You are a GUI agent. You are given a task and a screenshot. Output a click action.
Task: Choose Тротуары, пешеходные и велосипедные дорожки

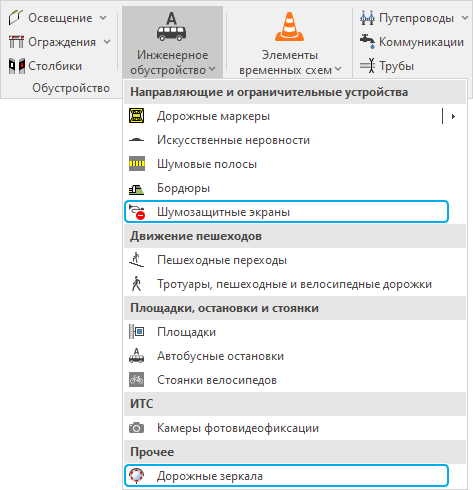tap(295, 284)
